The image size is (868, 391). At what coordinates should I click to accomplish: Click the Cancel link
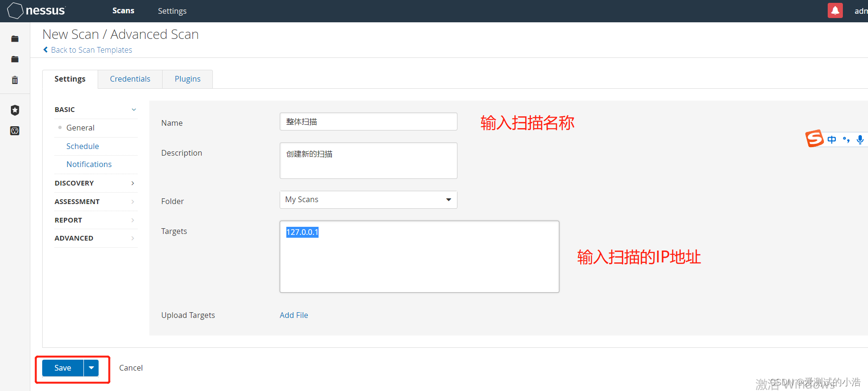(131, 368)
